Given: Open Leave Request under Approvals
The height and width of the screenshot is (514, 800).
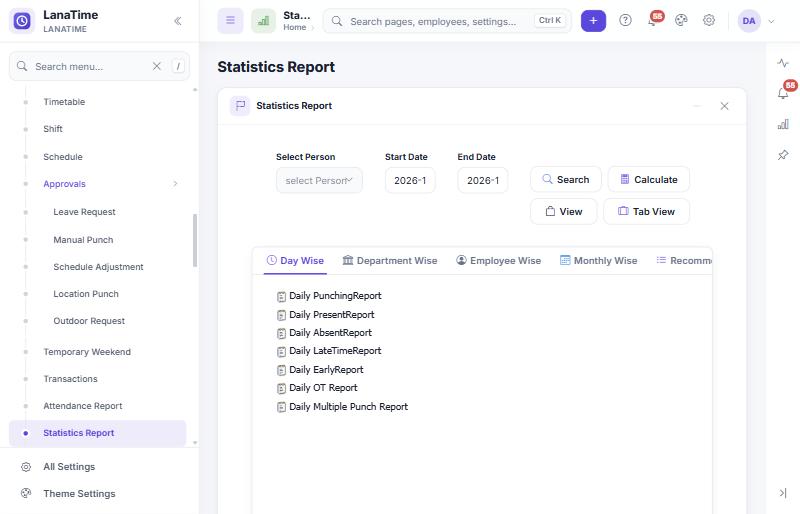Looking at the screenshot, I should point(85,212).
